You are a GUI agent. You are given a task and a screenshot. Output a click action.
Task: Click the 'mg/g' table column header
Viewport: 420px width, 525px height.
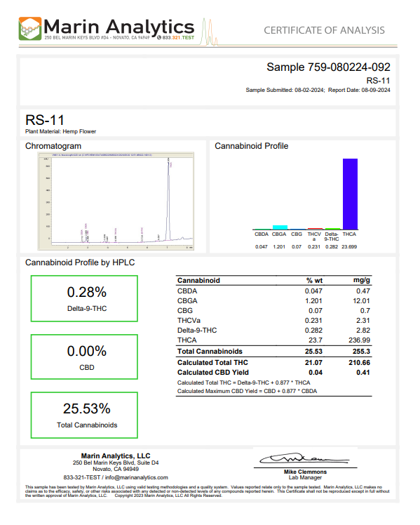tap(362, 280)
